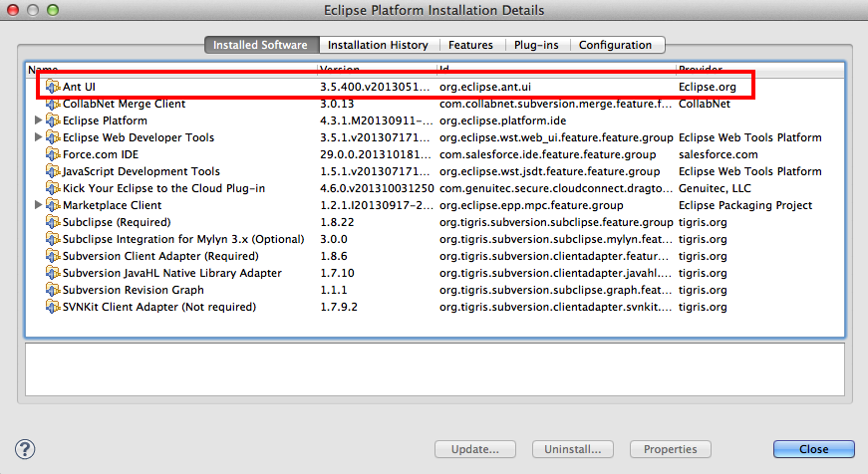
Task: Expand the Marketplace Client tree node
Action: 38,205
